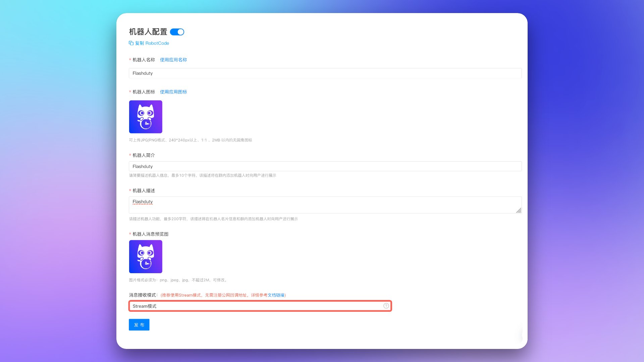The width and height of the screenshot is (644, 362).
Task: Click the question mark help icon
Action: 386,306
